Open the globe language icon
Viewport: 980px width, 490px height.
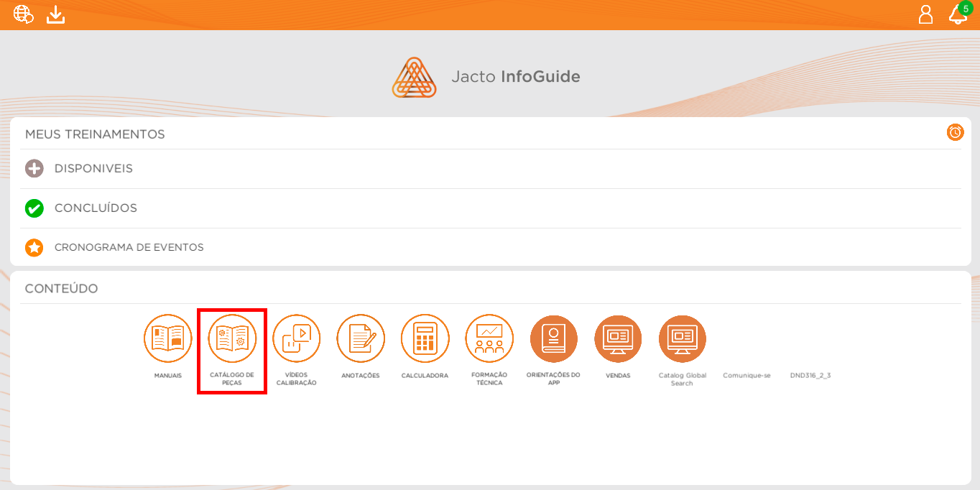(x=24, y=14)
